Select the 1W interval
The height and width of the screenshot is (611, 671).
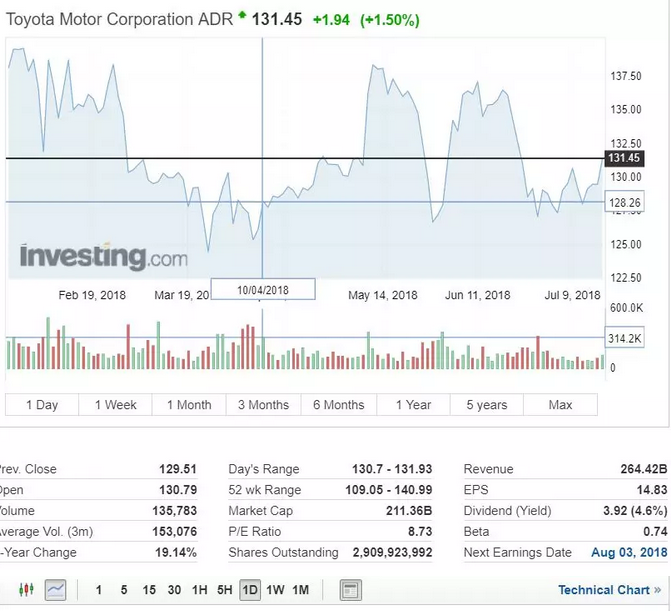click(275, 590)
